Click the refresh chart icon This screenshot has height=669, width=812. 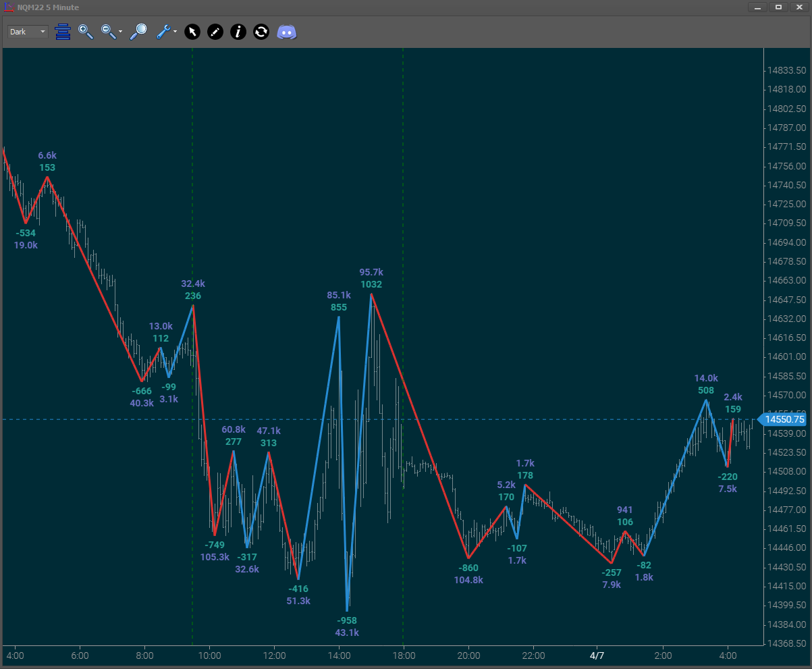[261, 32]
